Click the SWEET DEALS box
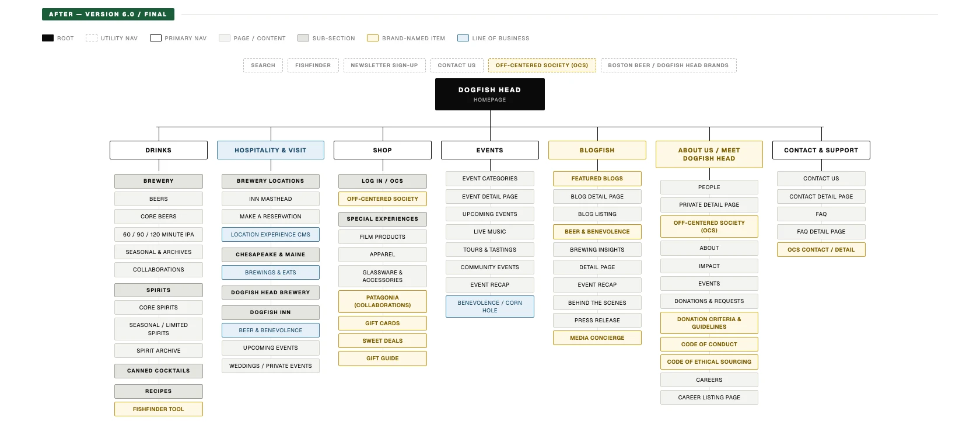 [x=383, y=341]
